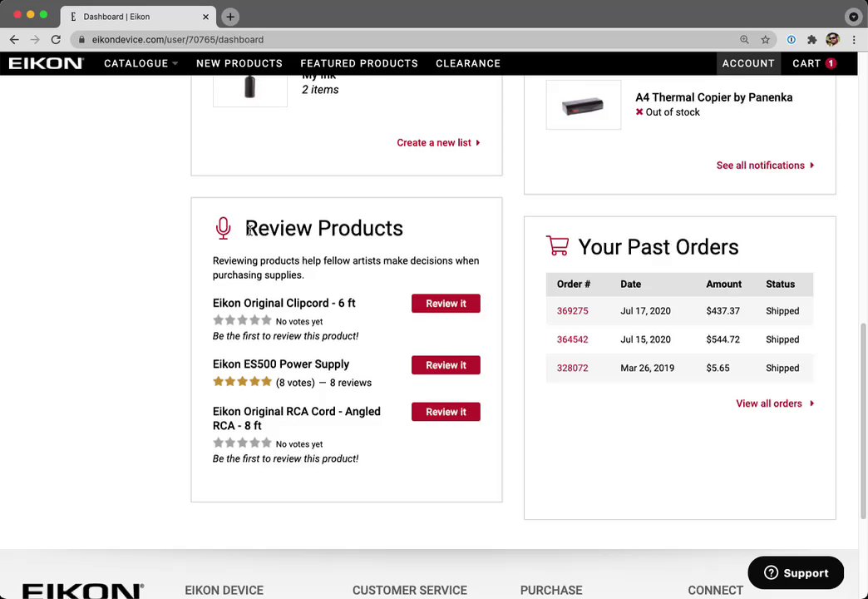
Task: Open the ink bottle list thumbnail
Action: [x=250, y=90]
